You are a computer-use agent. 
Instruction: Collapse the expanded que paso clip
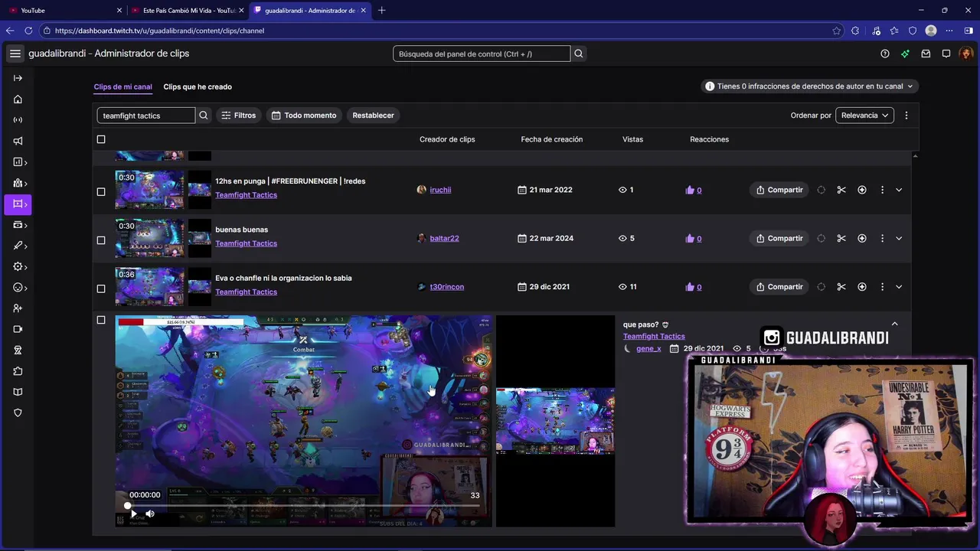click(x=894, y=324)
